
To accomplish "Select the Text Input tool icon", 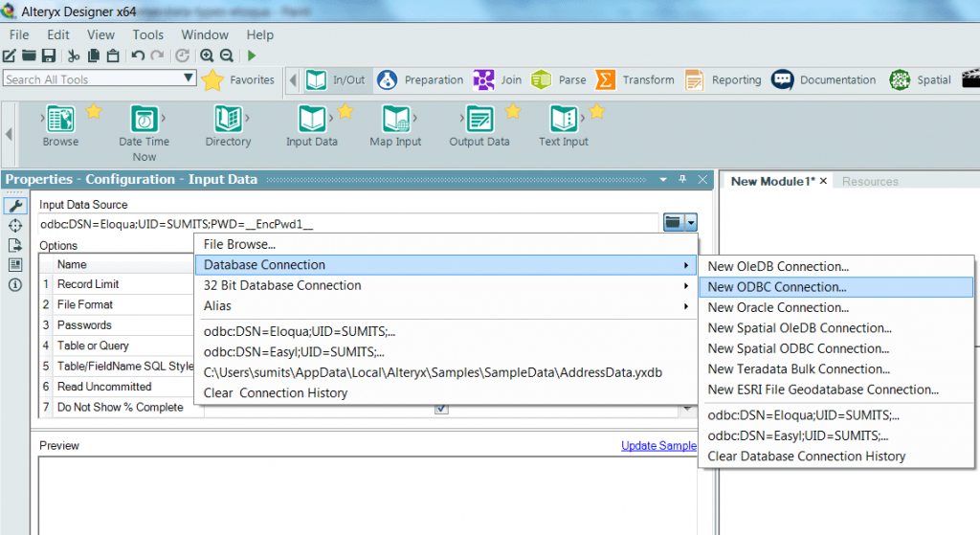I will point(563,120).
